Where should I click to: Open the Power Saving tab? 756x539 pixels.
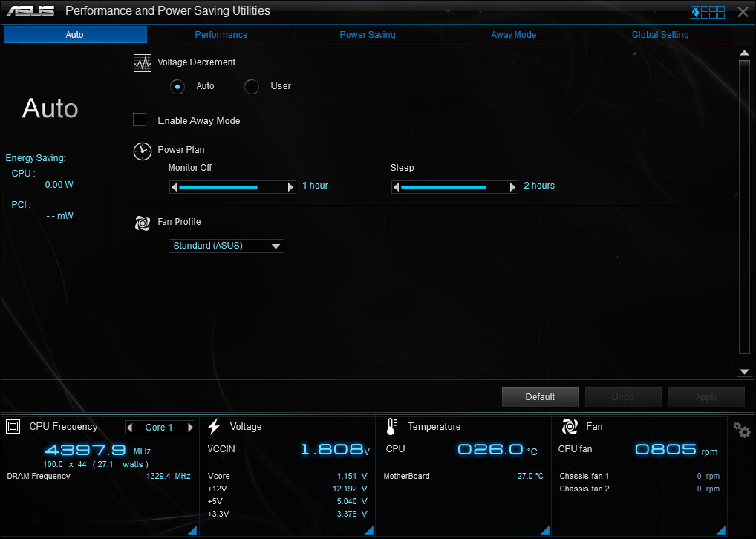368,35
